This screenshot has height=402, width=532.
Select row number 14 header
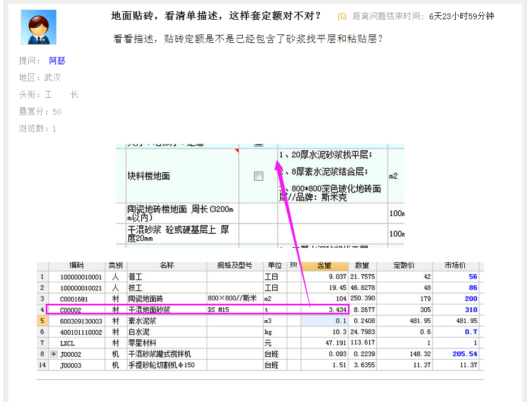(42, 365)
